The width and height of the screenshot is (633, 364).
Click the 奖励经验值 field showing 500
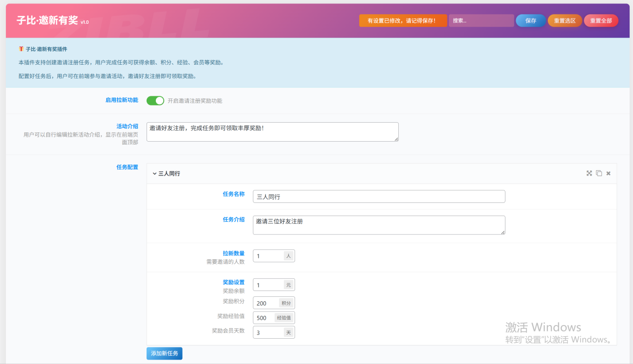[263, 318]
